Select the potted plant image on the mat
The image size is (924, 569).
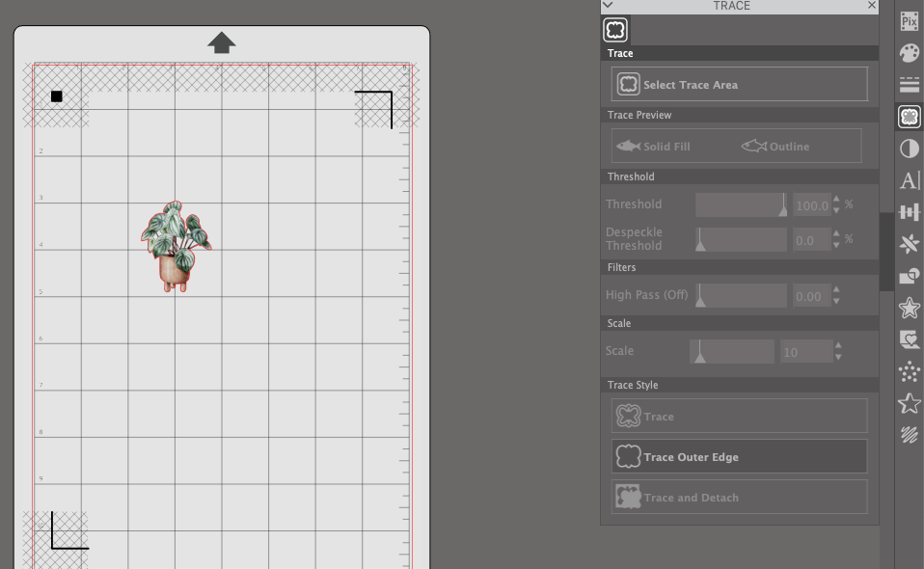177,246
